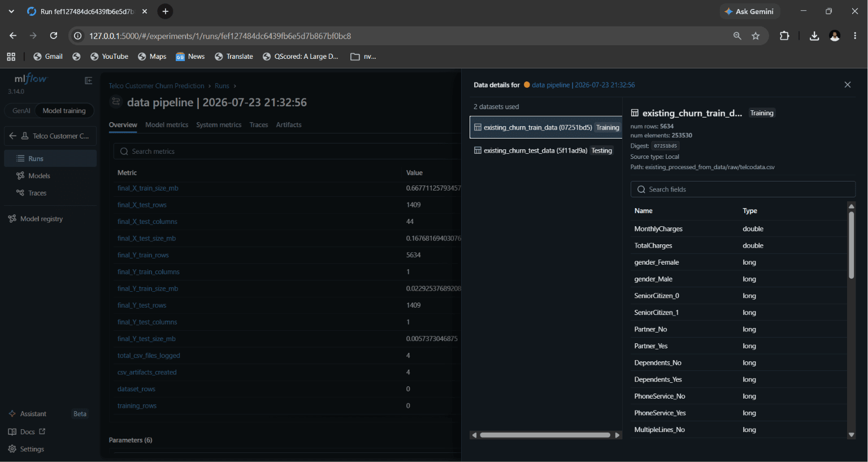Click the schema vertical scrollbar thumb
This screenshot has height=462, width=868.
coord(851,245)
